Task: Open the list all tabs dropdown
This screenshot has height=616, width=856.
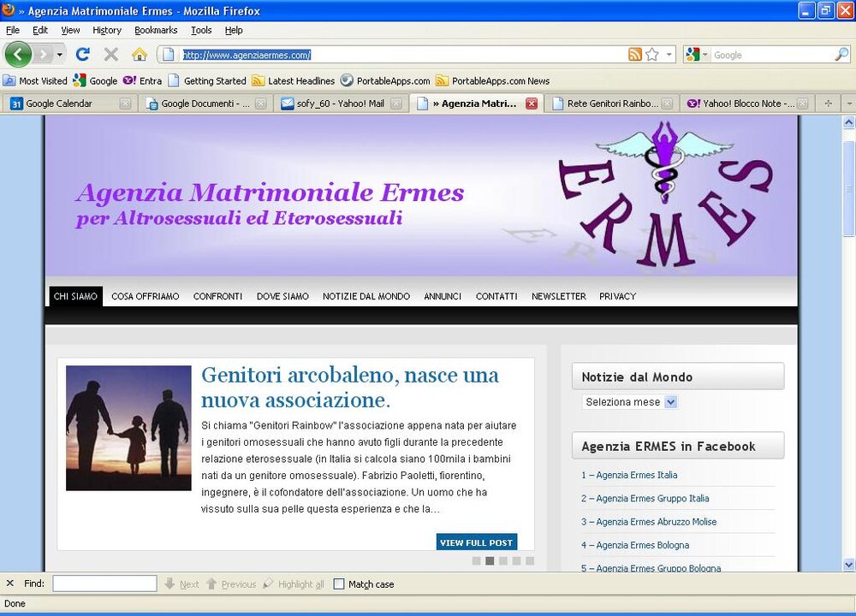Action: click(x=849, y=104)
